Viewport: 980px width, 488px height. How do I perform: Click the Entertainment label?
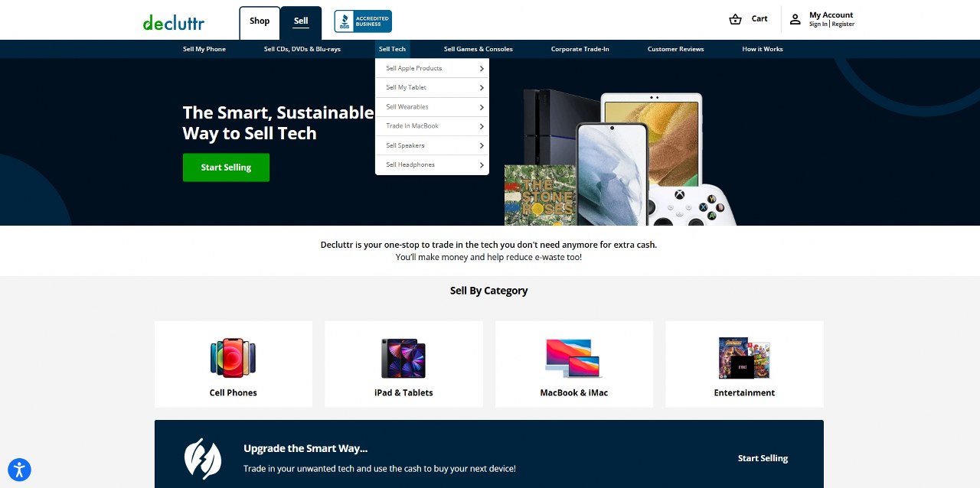tap(744, 393)
